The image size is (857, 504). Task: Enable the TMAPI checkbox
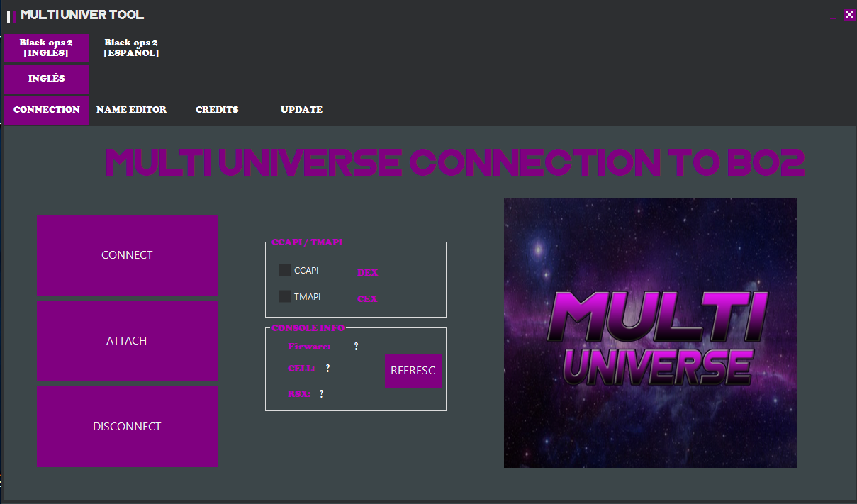click(x=285, y=296)
